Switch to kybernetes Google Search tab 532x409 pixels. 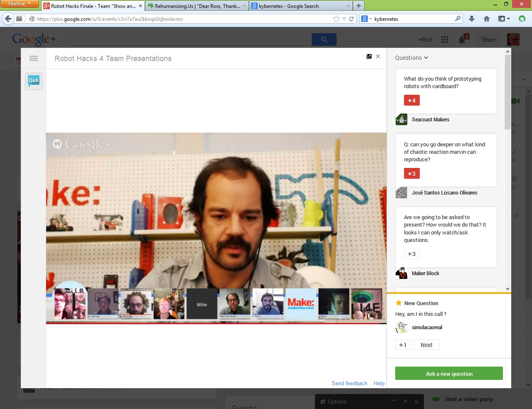pos(300,6)
